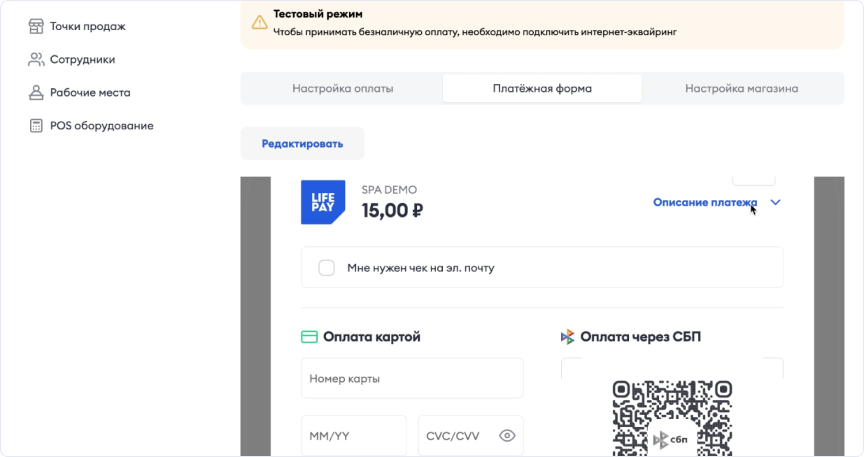Click the green card icon near Оплата картой

coord(310,337)
